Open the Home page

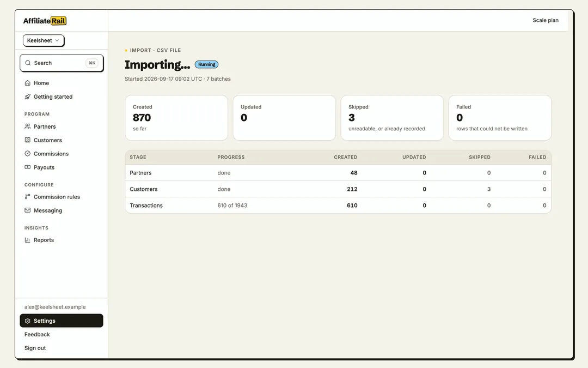[41, 83]
